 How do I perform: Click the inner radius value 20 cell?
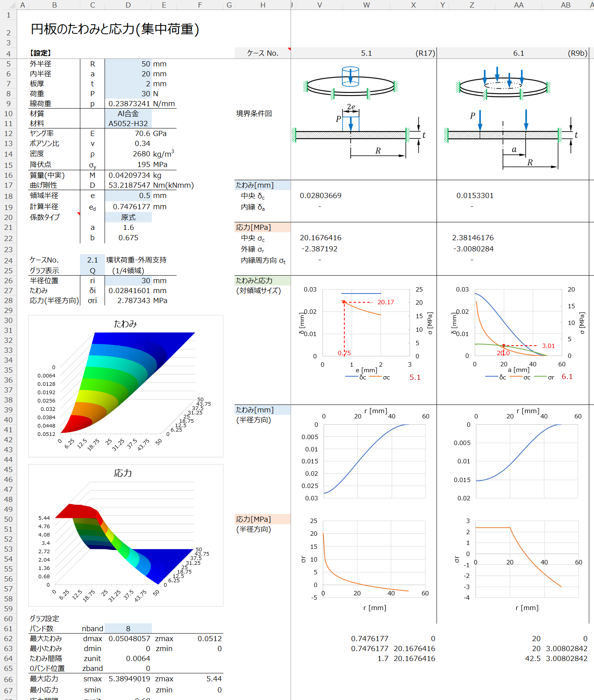(x=128, y=74)
